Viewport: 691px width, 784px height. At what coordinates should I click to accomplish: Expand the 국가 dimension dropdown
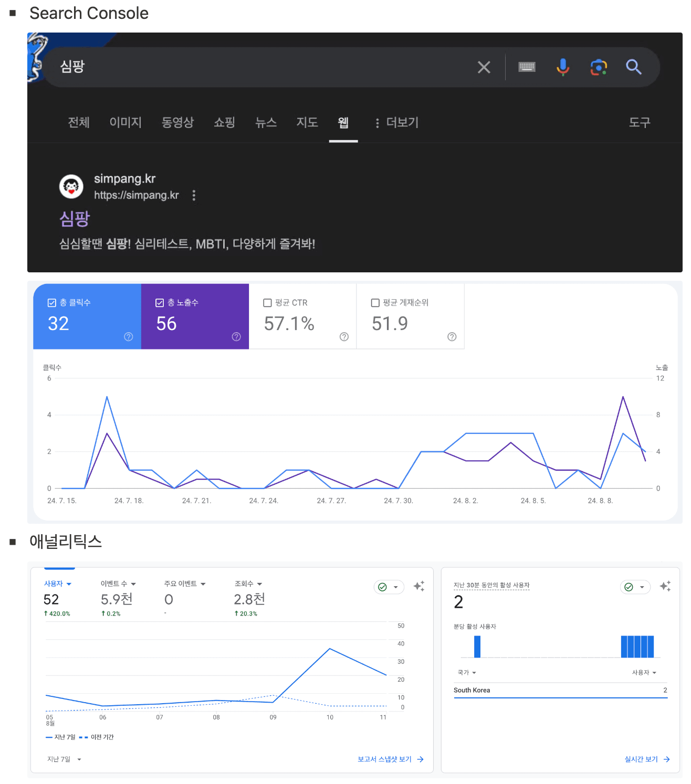pos(467,673)
